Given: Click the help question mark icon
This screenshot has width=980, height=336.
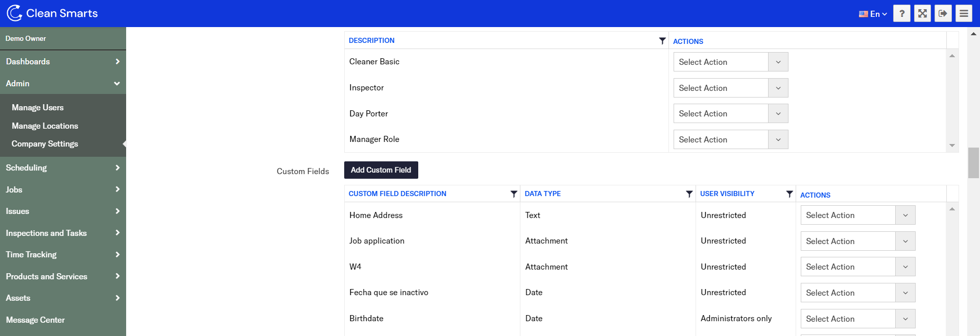Looking at the screenshot, I should pos(901,14).
